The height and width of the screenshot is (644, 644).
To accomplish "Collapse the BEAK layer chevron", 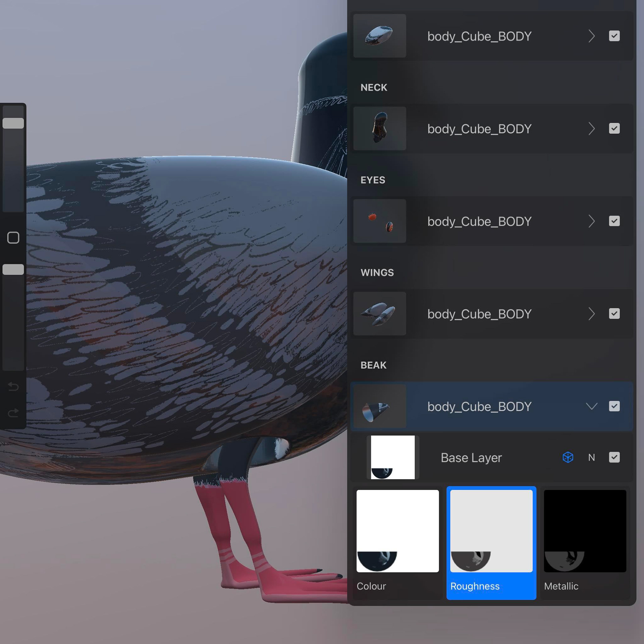I will pyautogui.click(x=592, y=407).
